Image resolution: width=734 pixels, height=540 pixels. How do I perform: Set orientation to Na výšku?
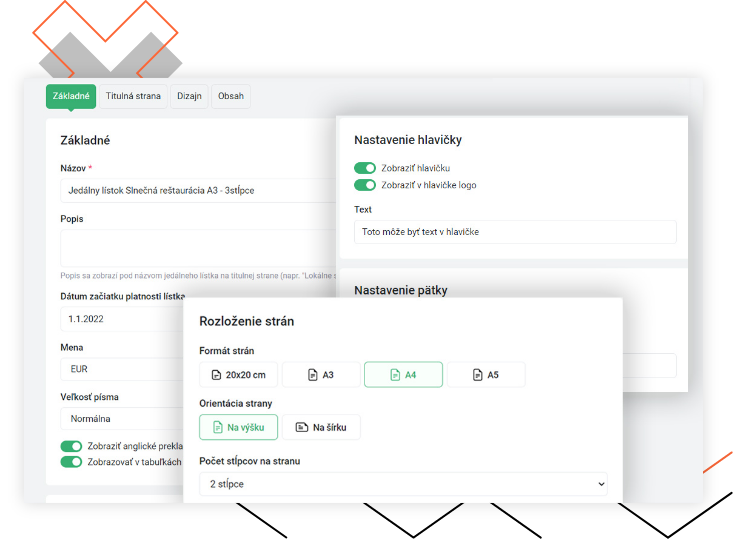238,427
